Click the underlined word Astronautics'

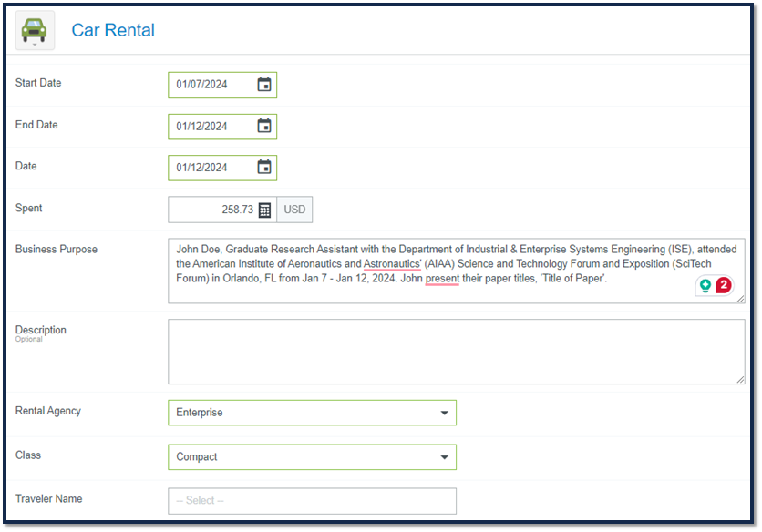pyautogui.click(x=392, y=264)
